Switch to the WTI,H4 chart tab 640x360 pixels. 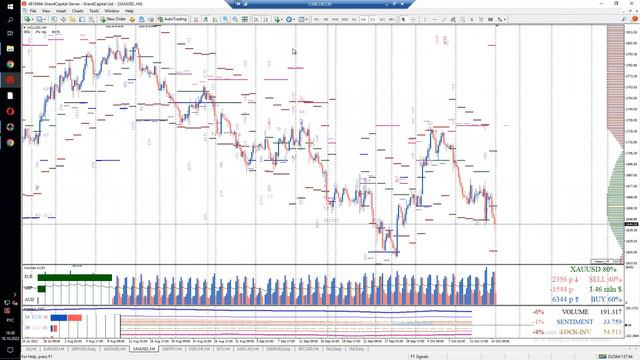(x=223, y=349)
